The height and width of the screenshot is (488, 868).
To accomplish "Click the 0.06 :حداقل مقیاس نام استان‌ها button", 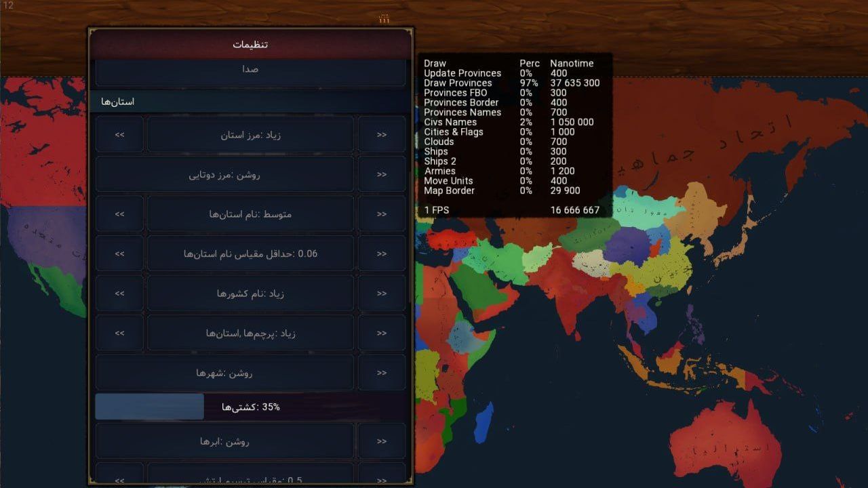I will (x=250, y=253).
